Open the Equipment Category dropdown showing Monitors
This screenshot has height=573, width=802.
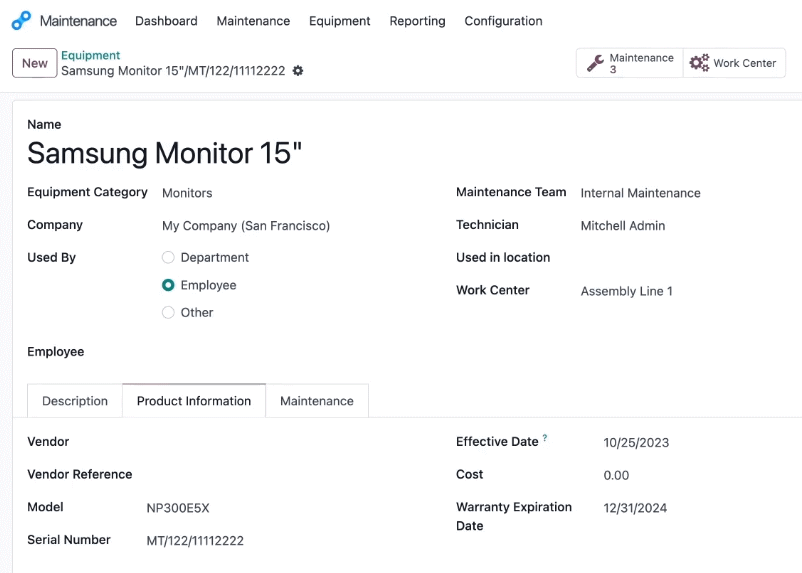pos(296,193)
